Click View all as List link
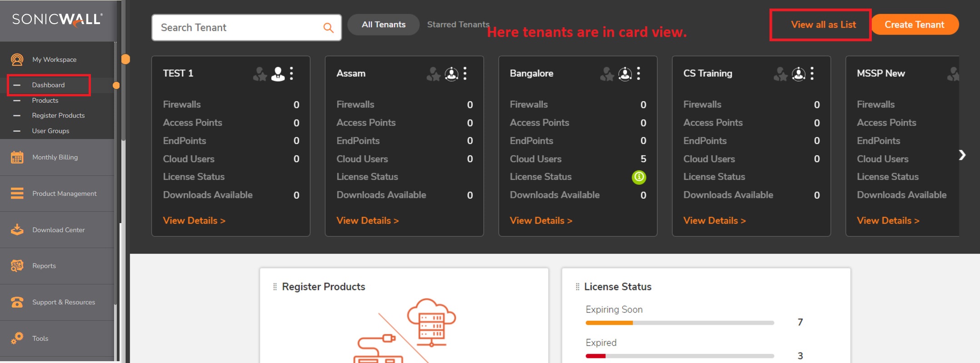 (x=823, y=25)
